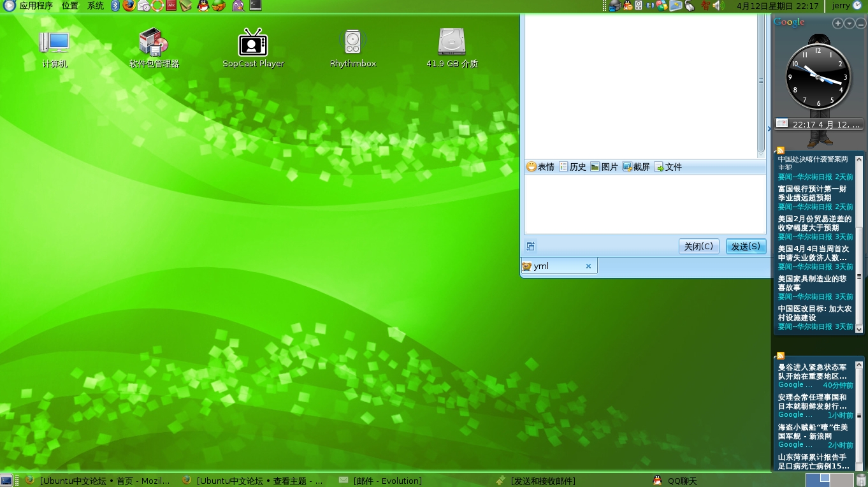
Task: Open the 位置 places menu
Action: point(69,6)
